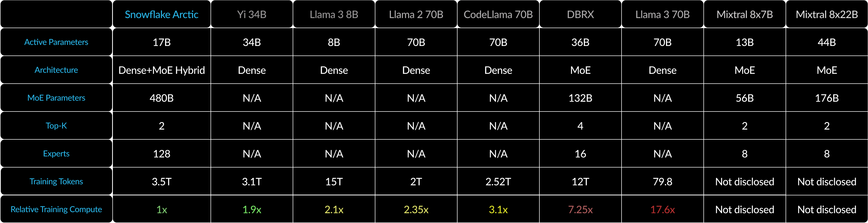The width and height of the screenshot is (868, 223).
Task: Select the green 1.9x compute value
Action: tap(252, 210)
